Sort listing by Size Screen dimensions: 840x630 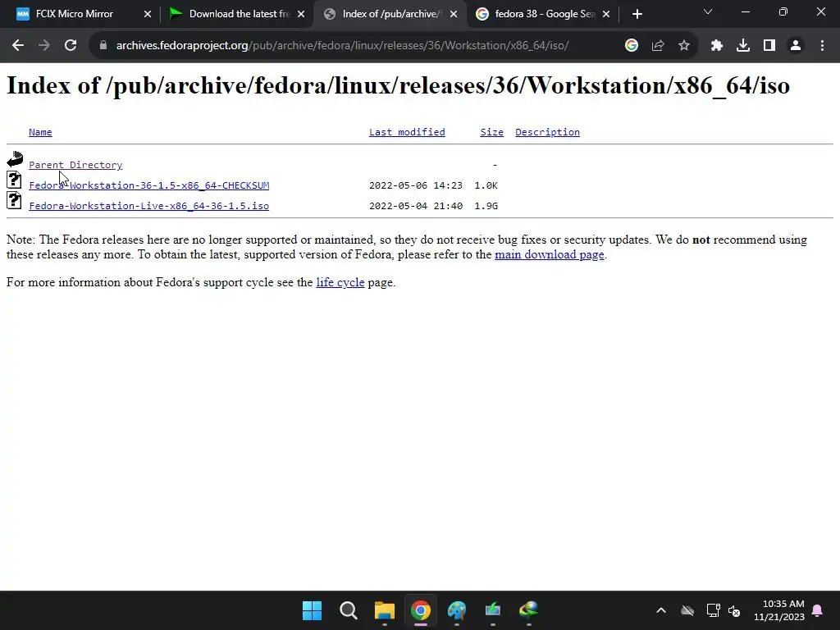coord(492,132)
